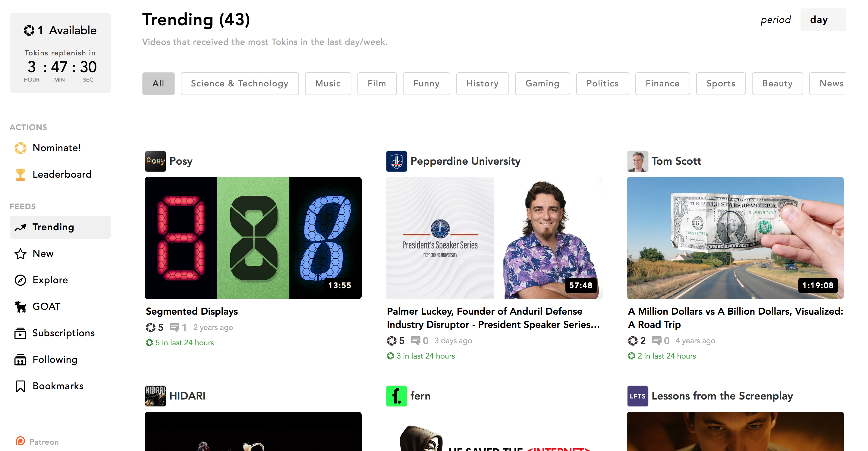Open the HIDARI video thumbnail
The image size is (868, 451).
click(x=253, y=431)
